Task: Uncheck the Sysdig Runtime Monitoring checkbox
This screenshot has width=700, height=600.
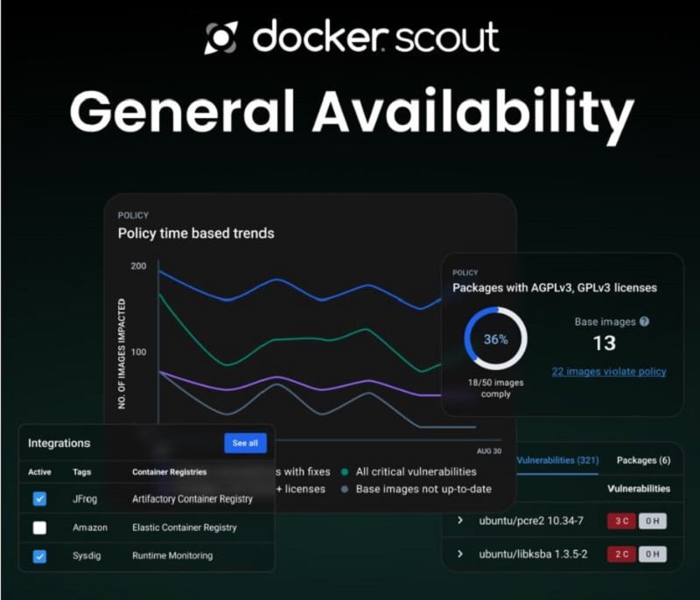Action: point(39,556)
